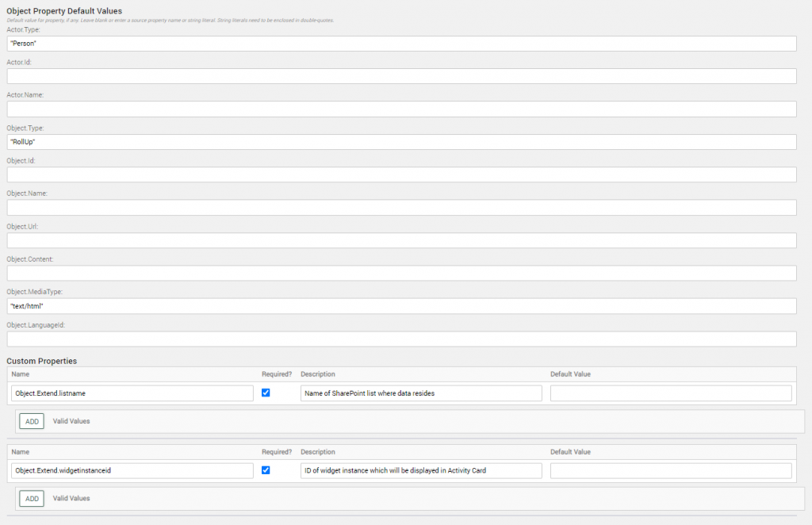Click the Name field containing Object.Extend.listname
812x525 pixels.
point(132,393)
